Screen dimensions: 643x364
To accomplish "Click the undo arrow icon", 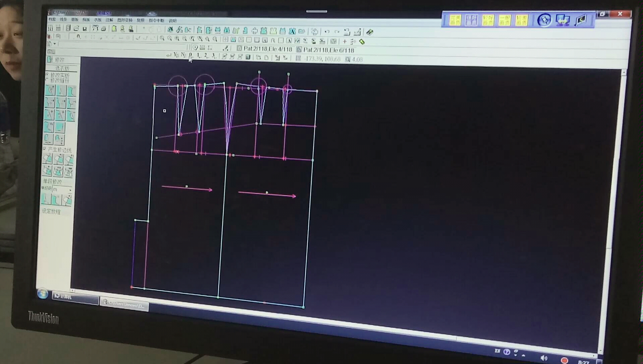I will (x=327, y=32).
